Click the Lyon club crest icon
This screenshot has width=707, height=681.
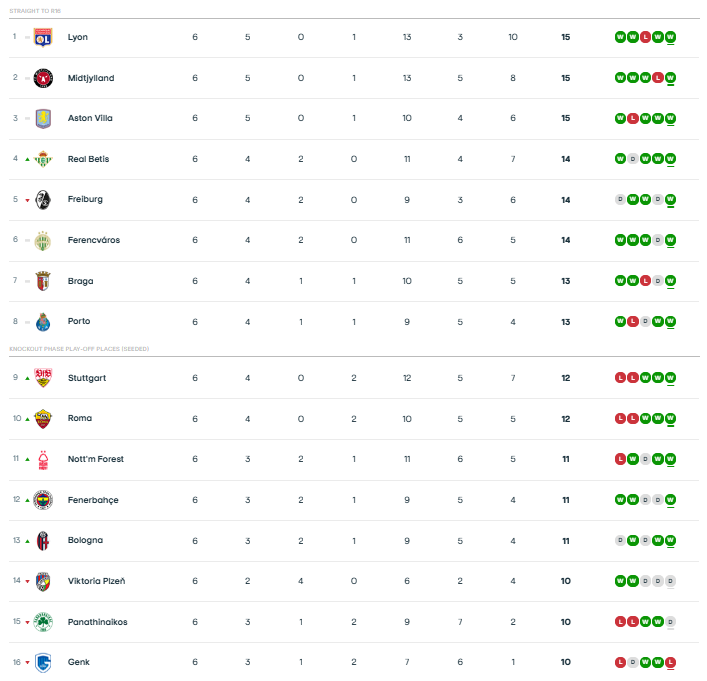coord(42,37)
